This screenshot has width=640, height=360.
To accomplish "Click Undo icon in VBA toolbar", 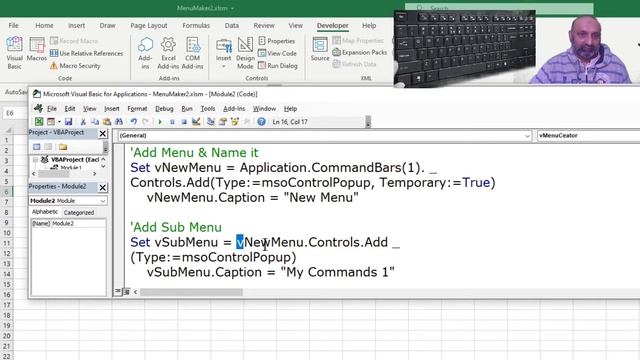I will point(133,121).
